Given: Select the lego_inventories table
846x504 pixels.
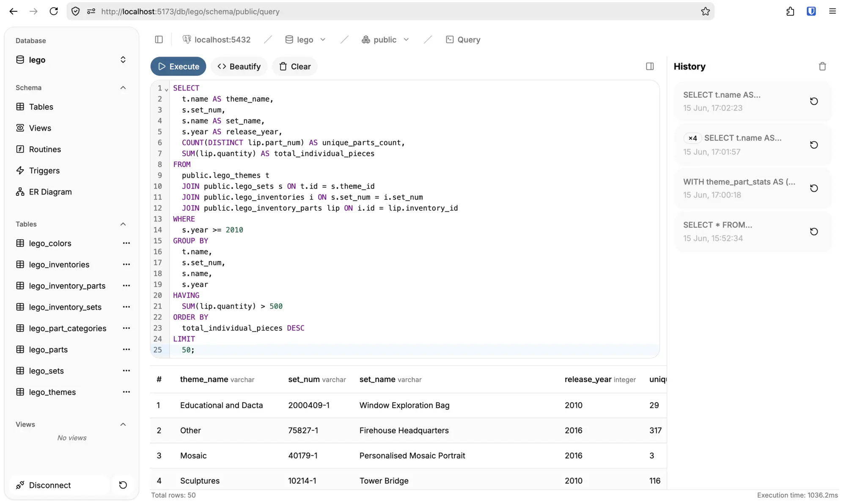Looking at the screenshot, I should click(x=59, y=265).
